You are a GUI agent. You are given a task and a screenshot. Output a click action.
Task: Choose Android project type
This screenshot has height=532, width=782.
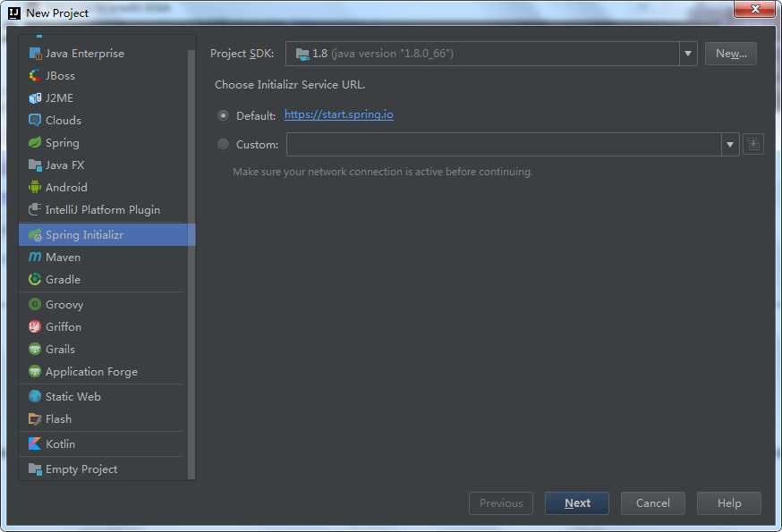point(103,188)
